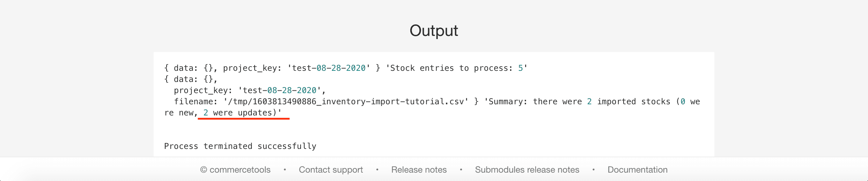868x181 pixels.
Task: Go to the Documentation link
Action: coord(637,170)
